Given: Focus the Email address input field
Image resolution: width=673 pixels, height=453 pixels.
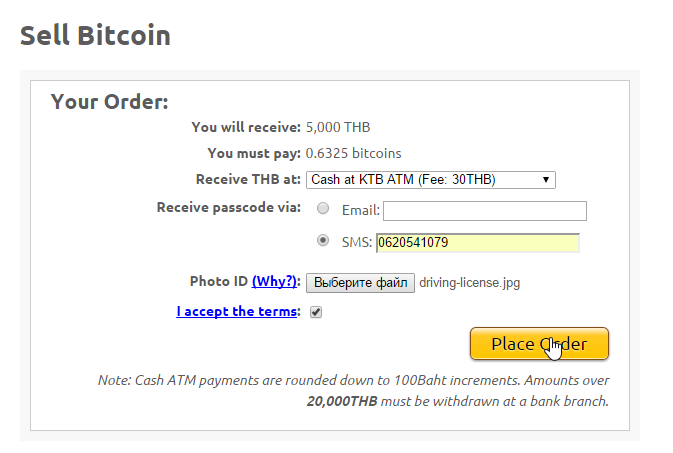Looking at the screenshot, I should (x=484, y=211).
